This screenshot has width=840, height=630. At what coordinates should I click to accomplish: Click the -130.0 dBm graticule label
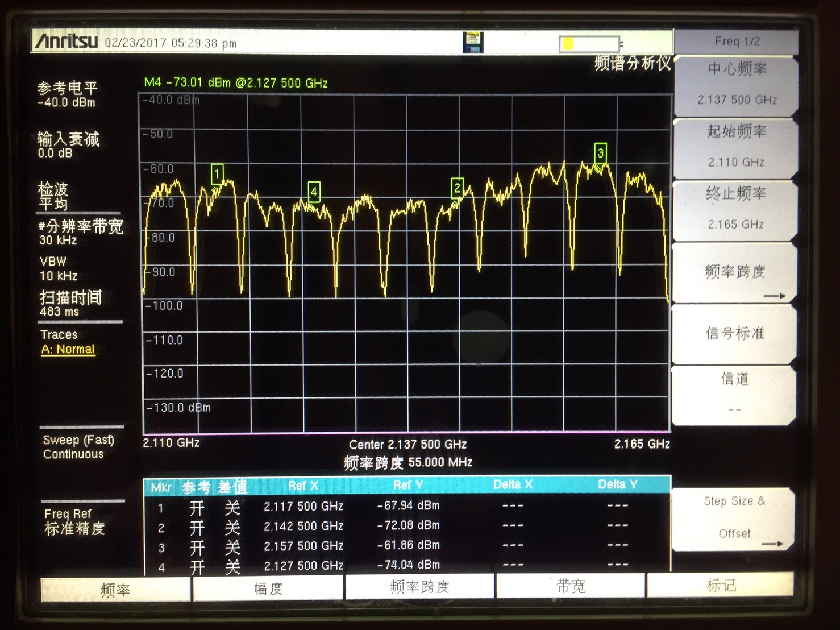[x=178, y=408]
